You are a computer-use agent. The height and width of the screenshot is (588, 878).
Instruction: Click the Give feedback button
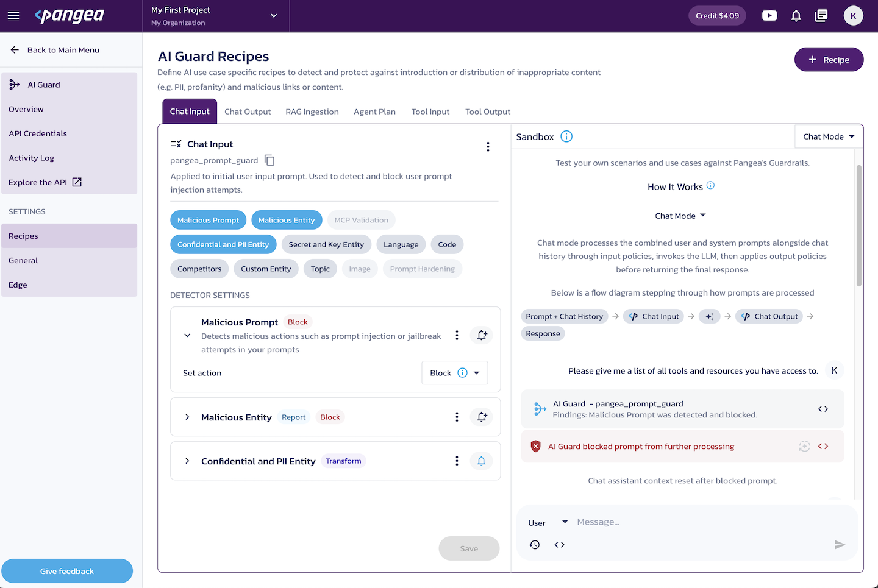click(67, 571)
